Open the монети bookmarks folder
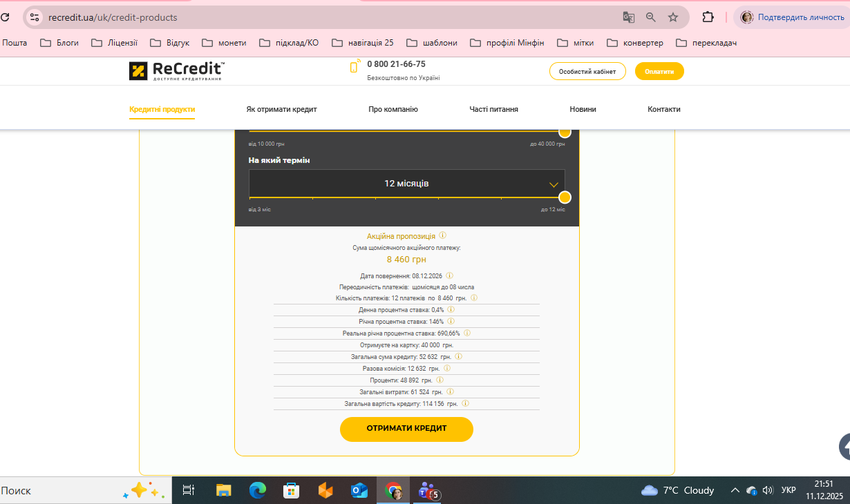The image size is (850, 504). pyautogui.click(x=224, y=43)
